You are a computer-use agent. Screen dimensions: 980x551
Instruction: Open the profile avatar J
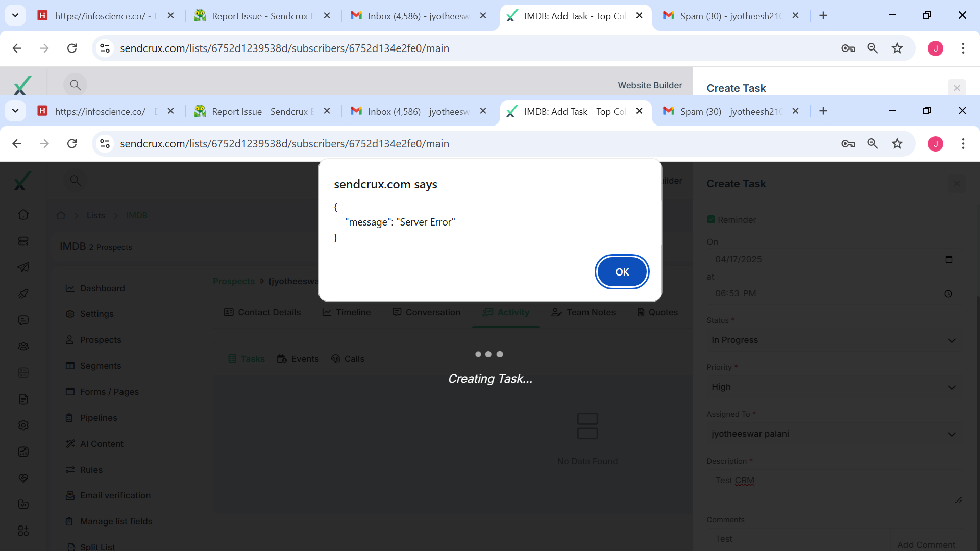point(935,144)
